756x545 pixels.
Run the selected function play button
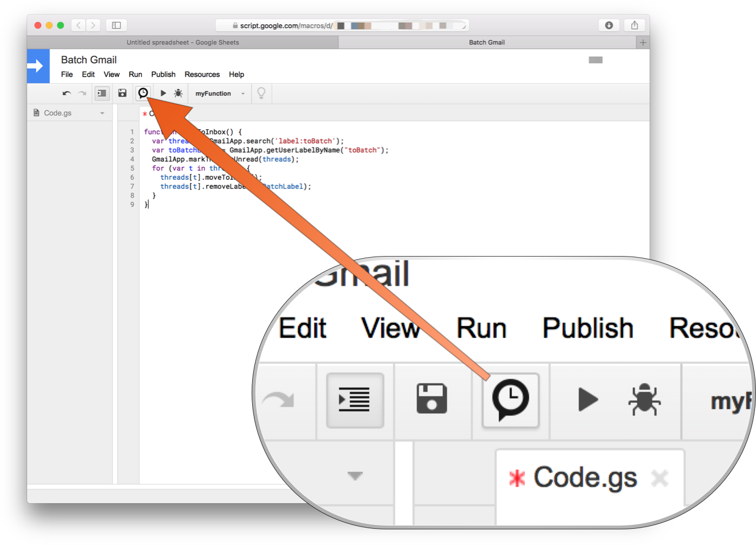163,93
